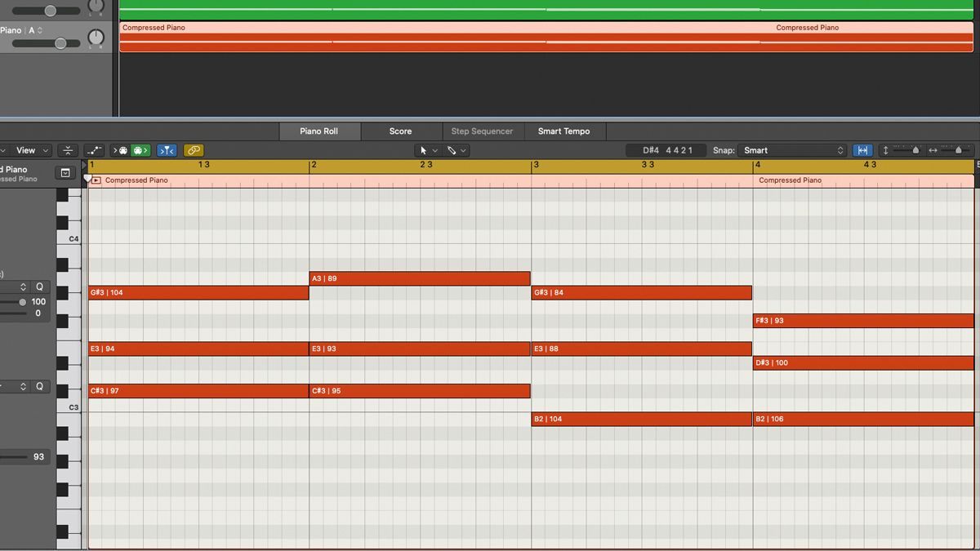Image resolution: width=980 pixels, height=551 pixels.
Task: Click the horizontal auto zoom icon right of Snap
Action: click(x=862, y=150)
